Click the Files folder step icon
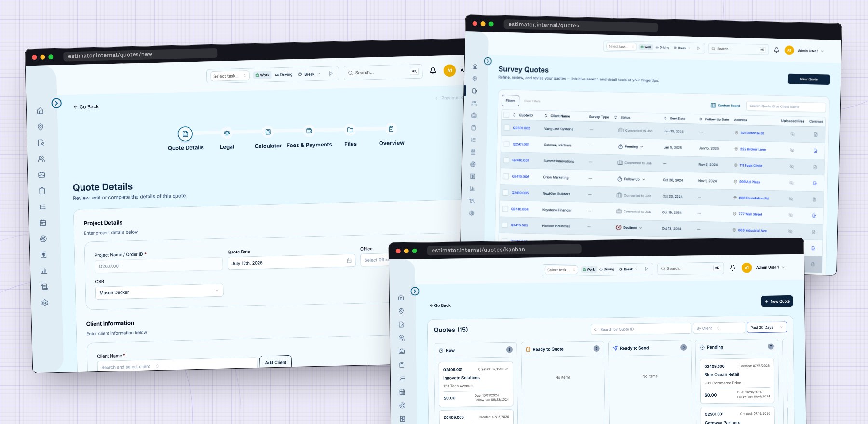The height and width of the screenshot is (424, 868). (x=350, y=130)
